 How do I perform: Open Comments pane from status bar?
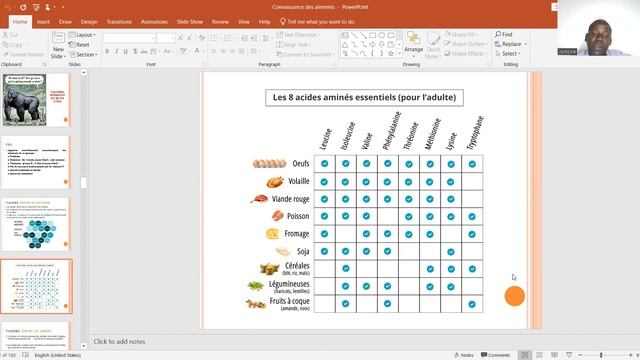click(x=496, y=355)
